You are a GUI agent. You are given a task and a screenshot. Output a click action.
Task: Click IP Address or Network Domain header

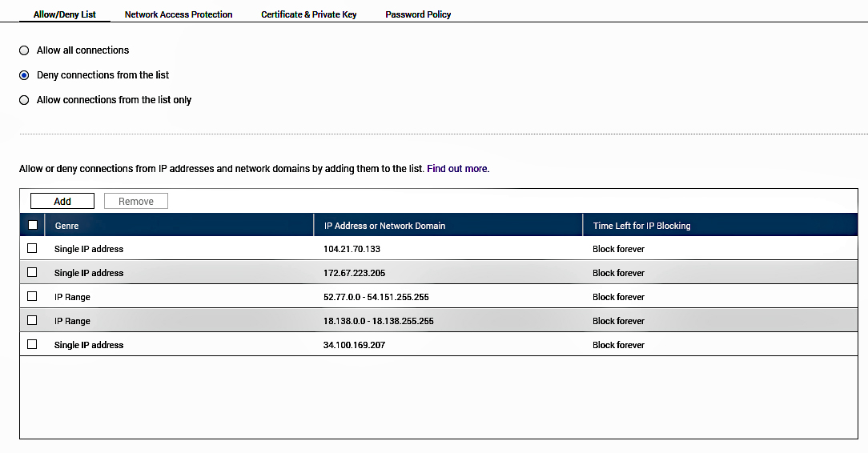click(x=384, y=226)
